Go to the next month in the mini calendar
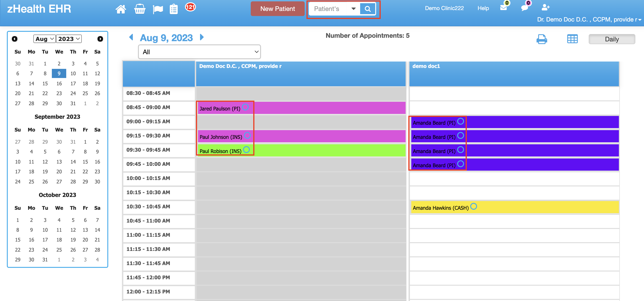The height and width of the screenshot is (301, 644). pos(100,39)
